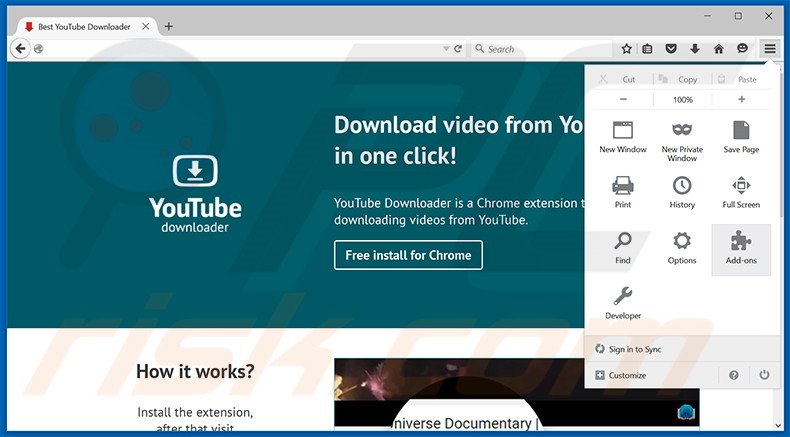Click the YouTube downloader logo
The width and height of the screenshot is (790, 437).
click(x=195, y=194)
